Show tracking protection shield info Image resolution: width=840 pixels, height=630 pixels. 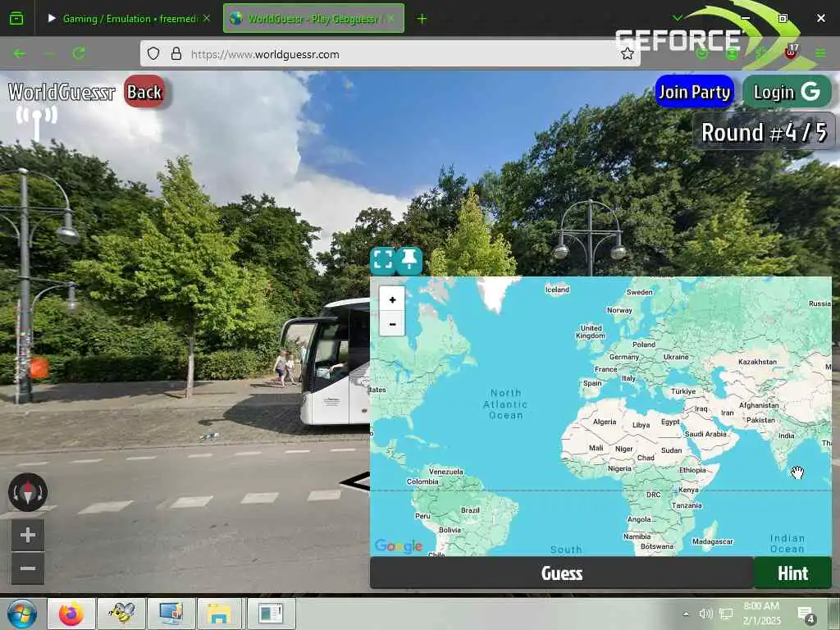[153, 54]
